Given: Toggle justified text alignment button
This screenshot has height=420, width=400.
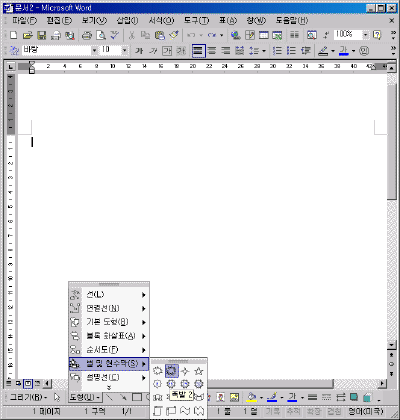Looking at the screenshot, I should click(x=198, y=51).
